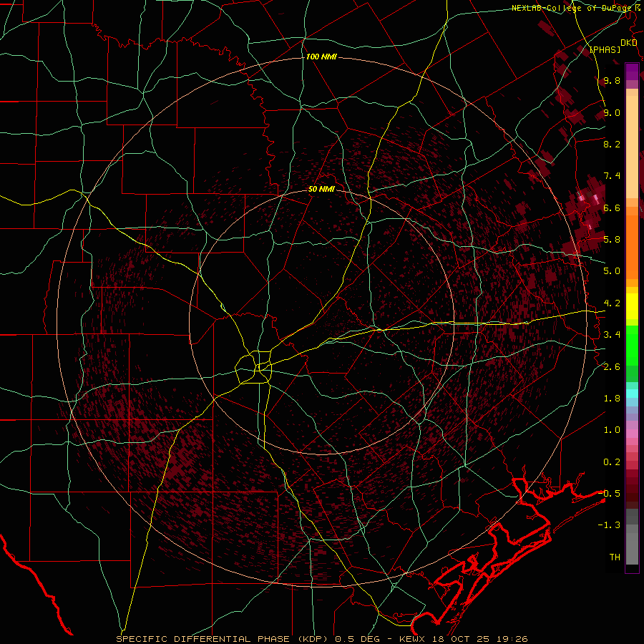
Task: Click the '9.0' scale value
Action: click(x=612, y=112)
